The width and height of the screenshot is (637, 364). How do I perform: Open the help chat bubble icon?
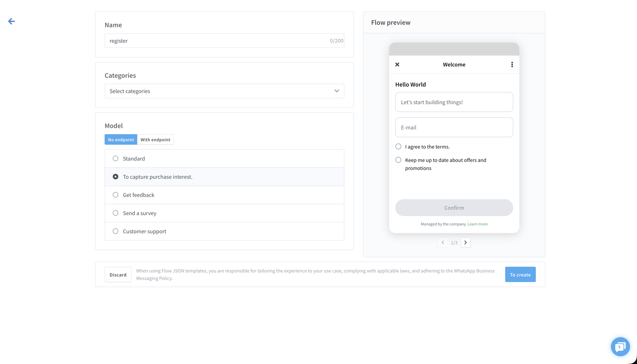[x=620, y=347]
